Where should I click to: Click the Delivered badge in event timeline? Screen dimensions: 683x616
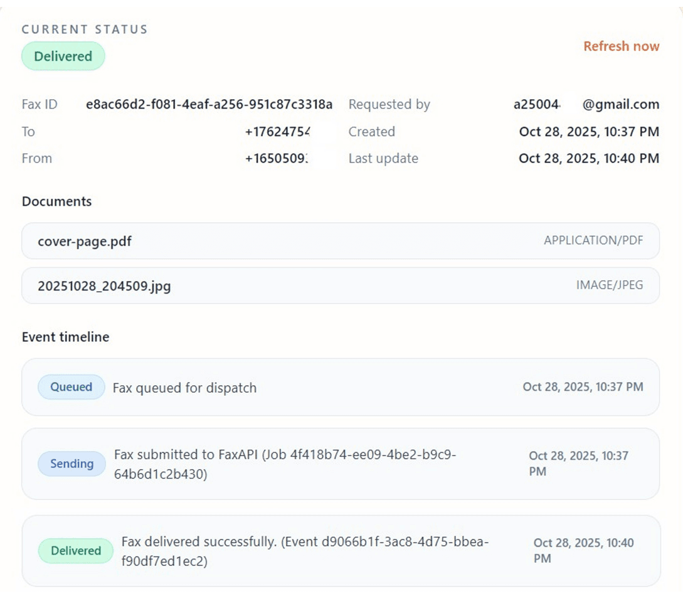(76, 551)
